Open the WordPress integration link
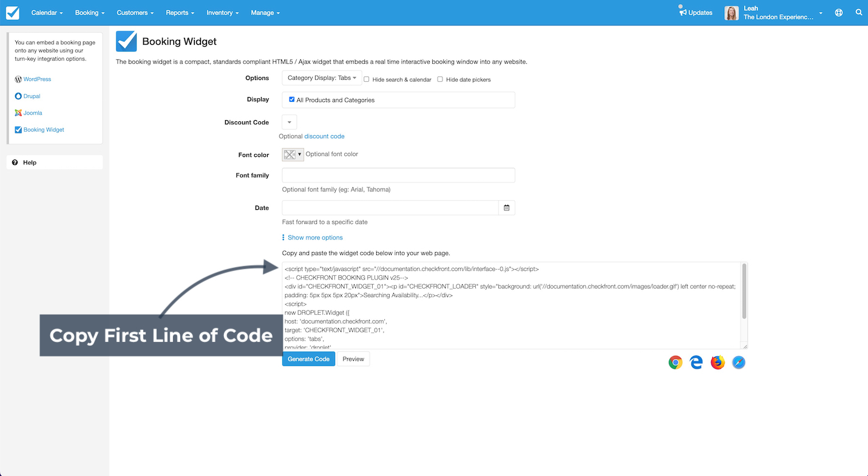Screen dimensions: 868x476 tap(37, 79)
